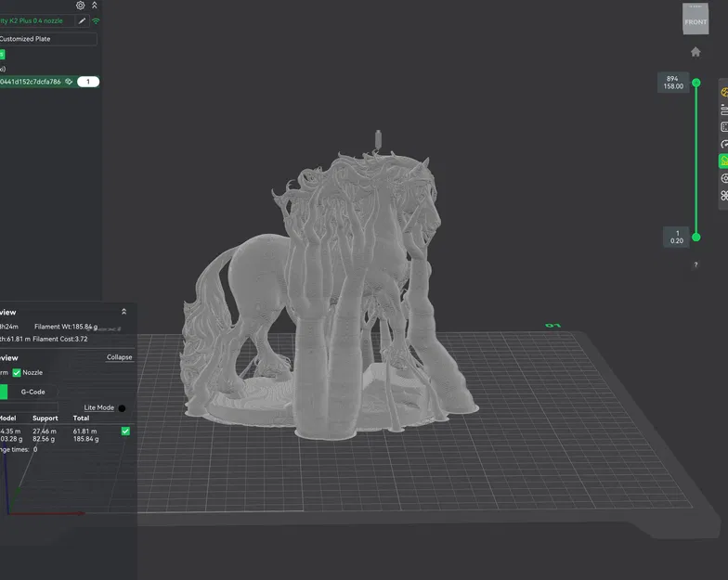Viewport: 728px width, 580px height.
Task: Click the bottom layer label '1 0.20'
Action: [x=676, y=238]
